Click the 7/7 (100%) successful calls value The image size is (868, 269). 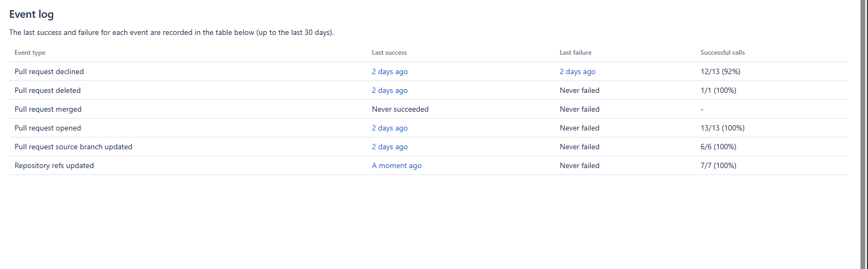pyautogui.click(x=718, y=165)
